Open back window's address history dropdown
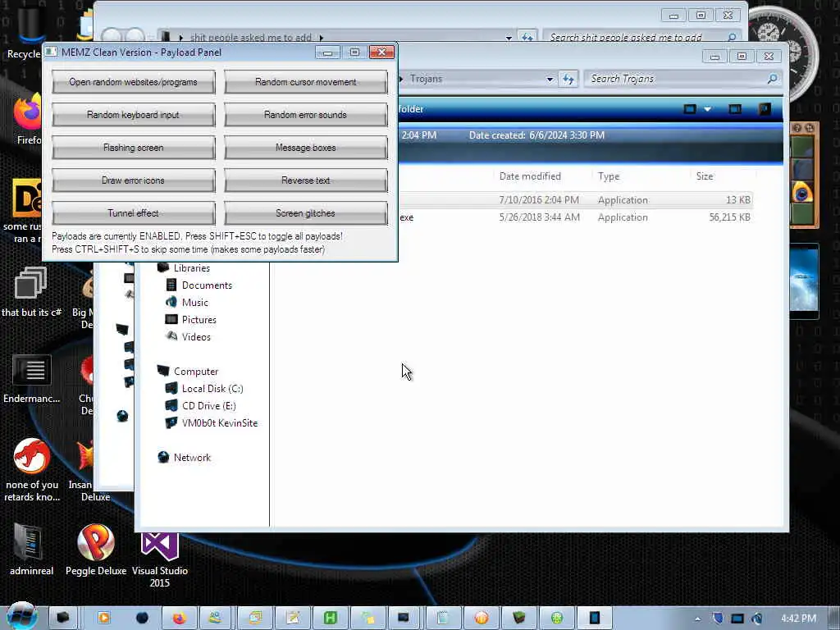The width and height of the screenshot is (840, 630). coord(509,38)
